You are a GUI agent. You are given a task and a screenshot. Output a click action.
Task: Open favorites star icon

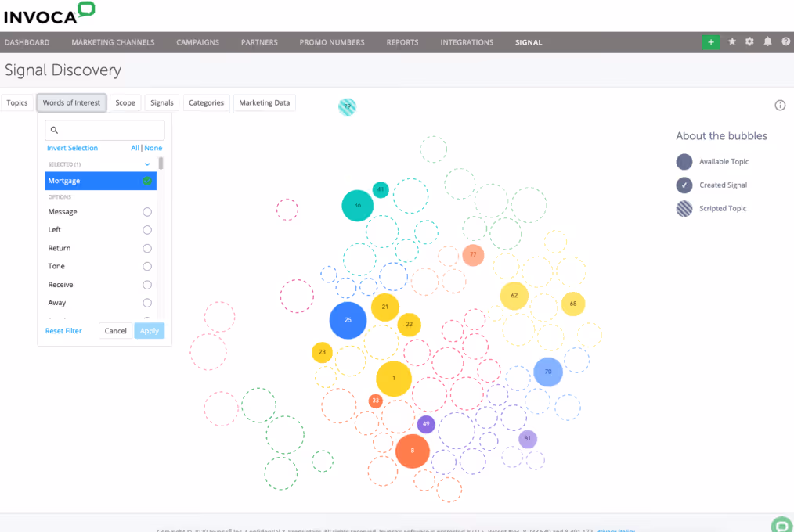[731, 42]
